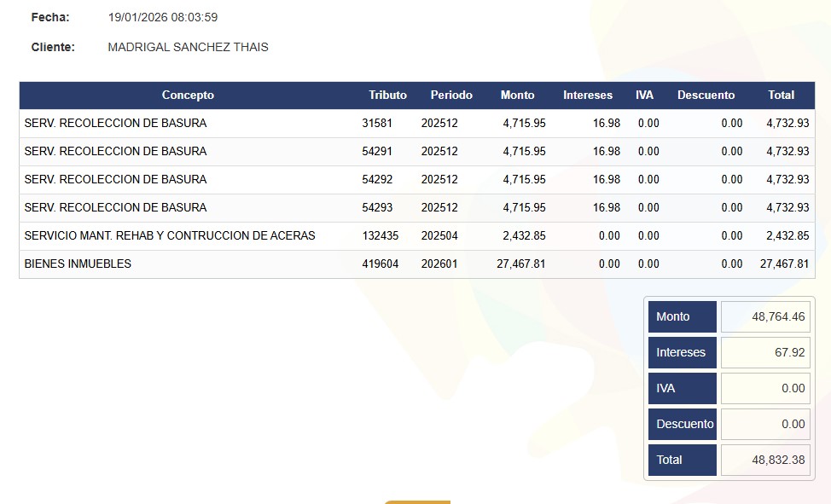The width and height of the screenshot is (831, 504).
Task: Click the summary IVA value field
Action: pyautogui.click(x=765, y=388)
